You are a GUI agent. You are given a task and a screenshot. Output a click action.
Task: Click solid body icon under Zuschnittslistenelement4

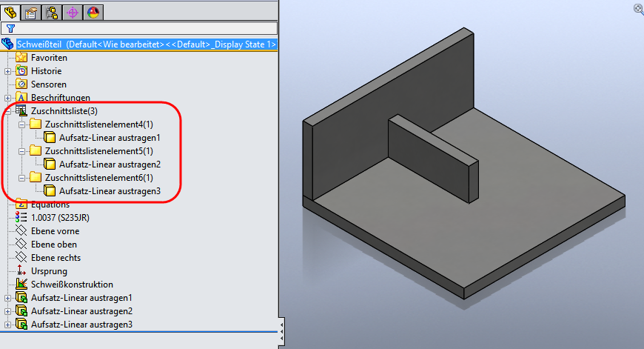pyautogui.click(x=50, y=138)
